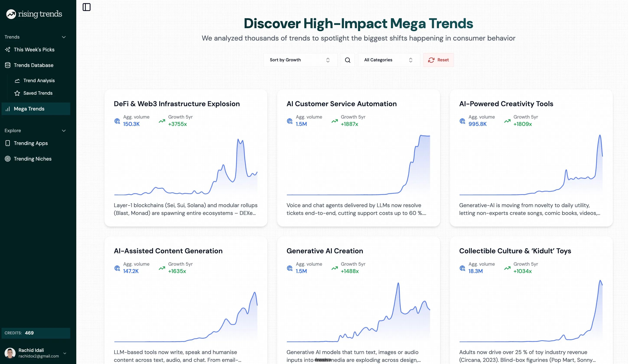
Task: Open Trending Apps via the phone icon
Action: coord(7,143)
